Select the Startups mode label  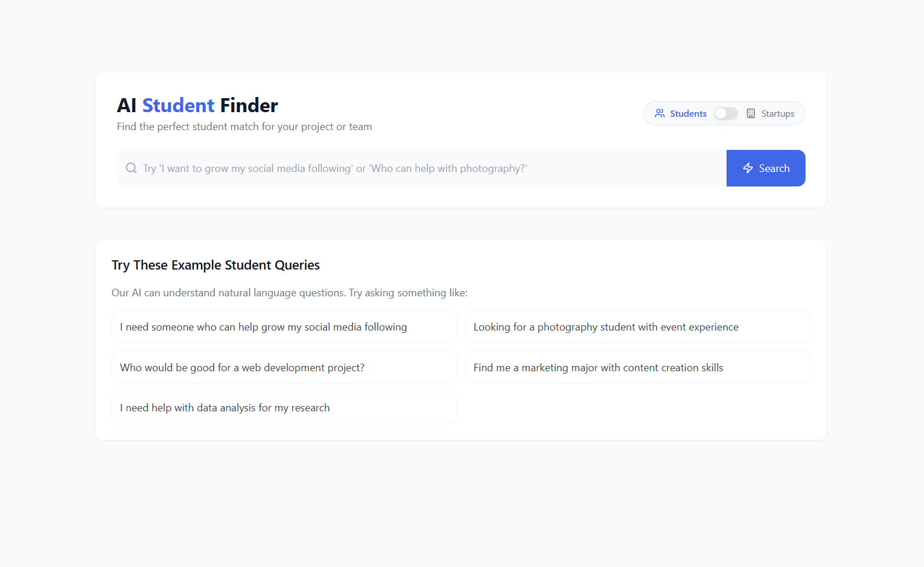tap(778, 114)
